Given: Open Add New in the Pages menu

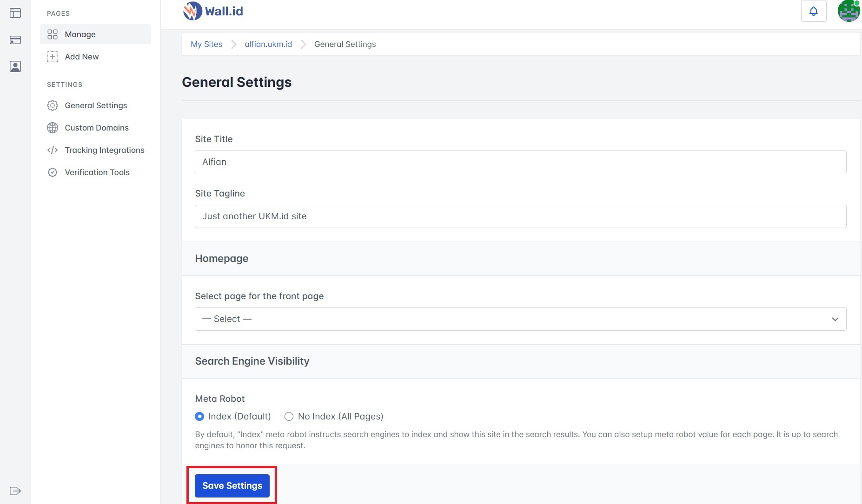Looking at the screenshot, I should tap(81, 56).
